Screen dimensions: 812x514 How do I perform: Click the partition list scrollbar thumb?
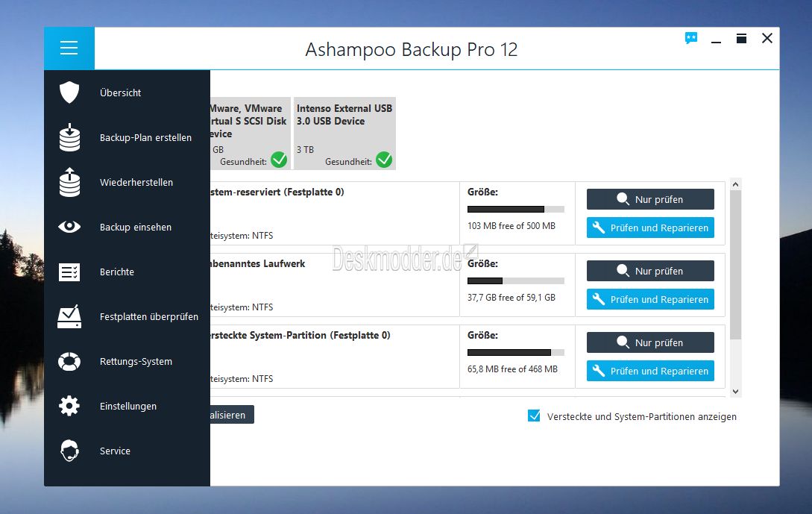[x=735, y=265]
